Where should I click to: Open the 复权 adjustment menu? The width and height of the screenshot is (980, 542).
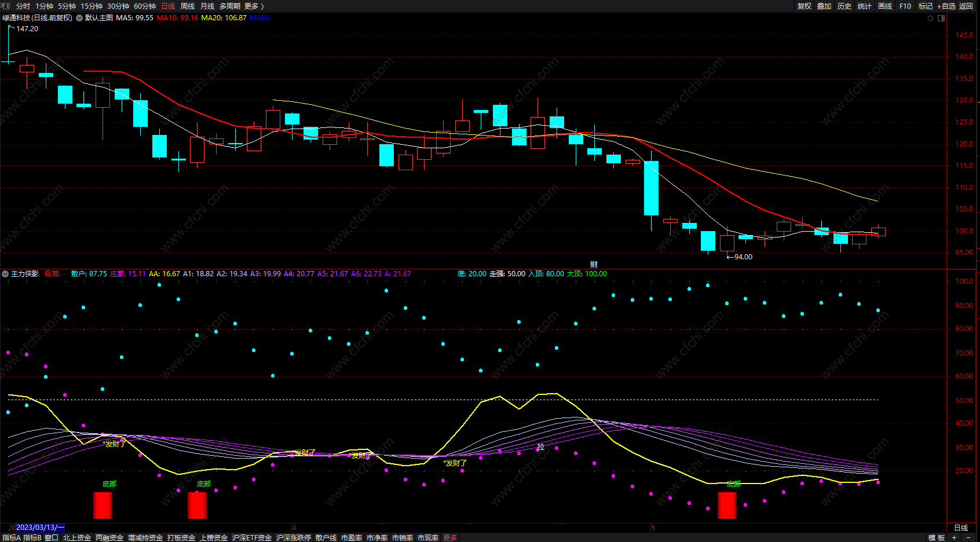(x=805, y=6)
